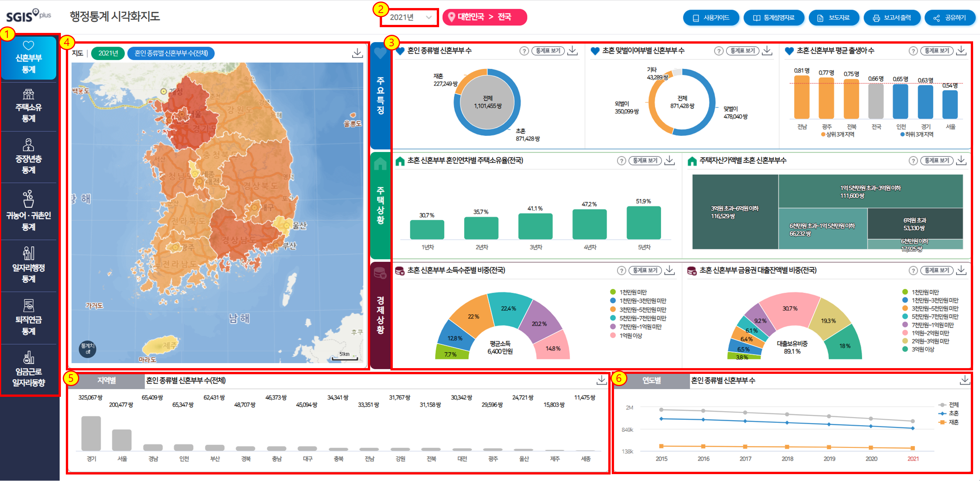Screen dimensions: 980x481
Task: Click 1억원 이상 legend color swatch
Action: click(613, 336)
